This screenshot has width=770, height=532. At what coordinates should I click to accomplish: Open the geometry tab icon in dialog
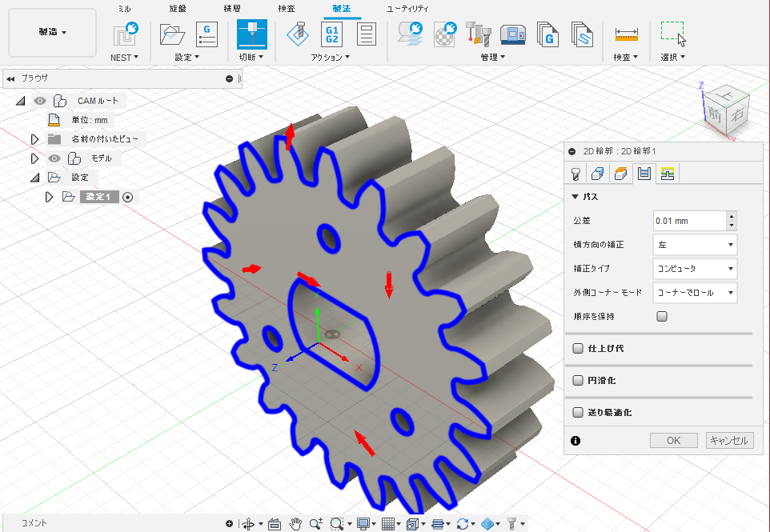point(597,174)
